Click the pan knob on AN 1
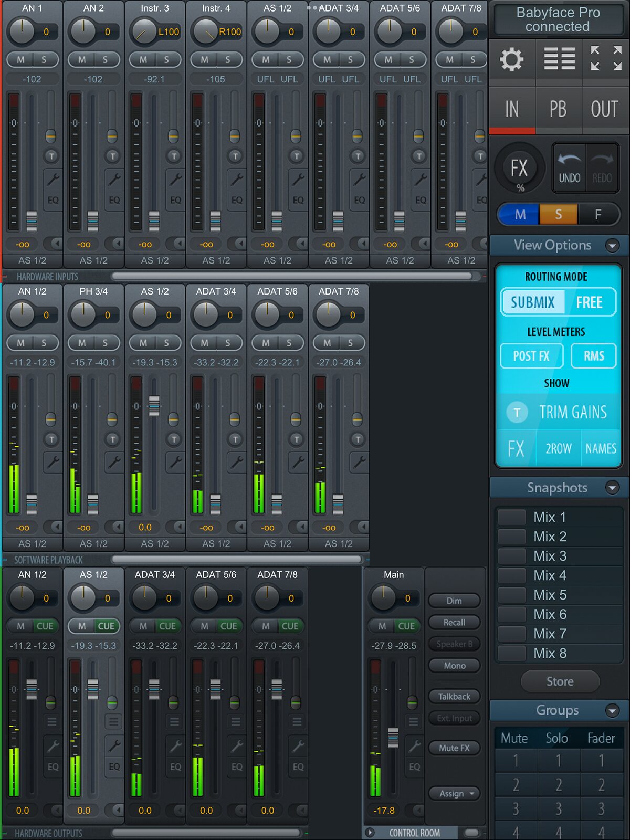Image resolution: width=630 pixels, height=840 pixels. click(x=22, y=31)
